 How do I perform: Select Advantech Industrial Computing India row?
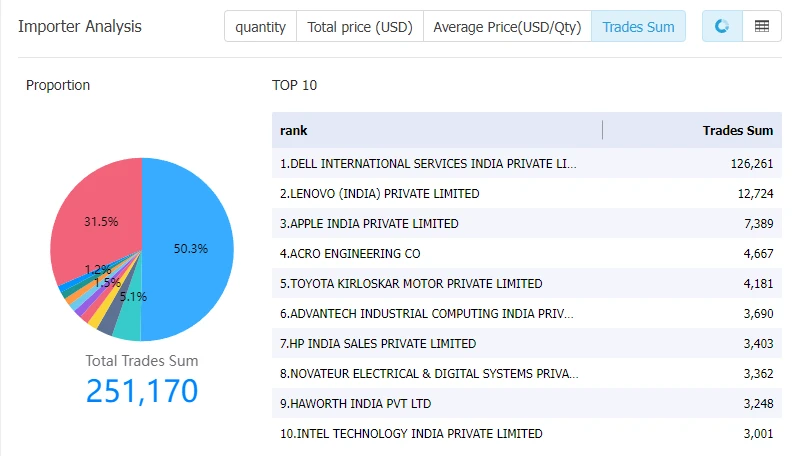[527, 313]
